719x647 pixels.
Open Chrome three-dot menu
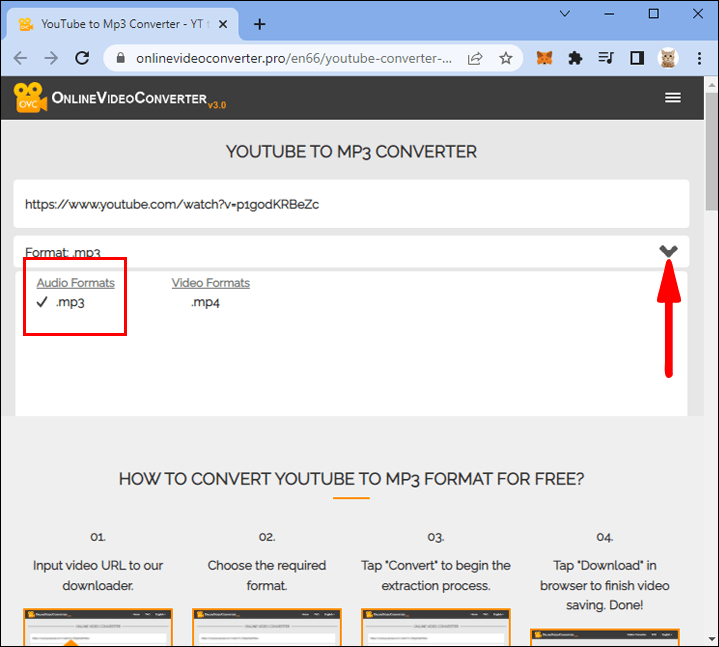[x=699, y=58]
